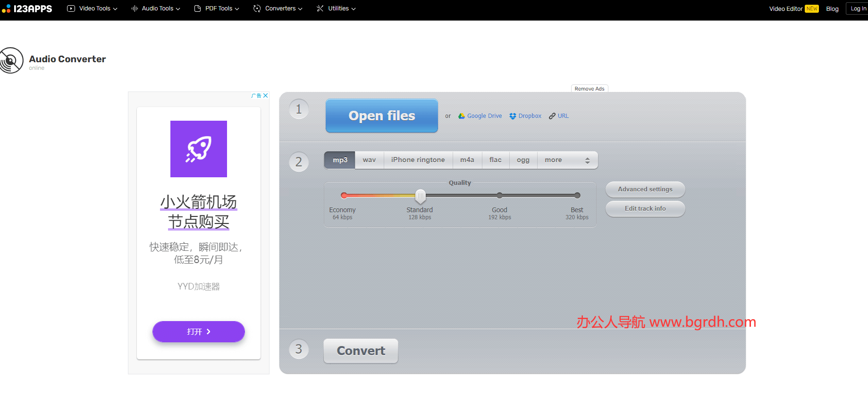Screen dimensions: 868x397
Task: Click the Dropbox icon
Action: click(x=513, y=116)
